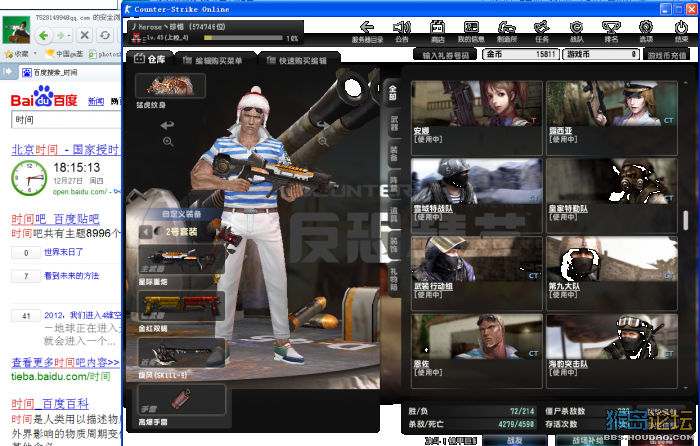Select the 皇家特勤队 character card
Screen dimensions: 700x446
(612, 196)
